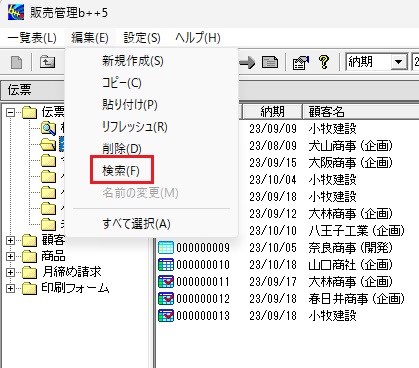Screen dimensions: 419x368
Task: Collapse the 伝票 tree node
Action: 10,112
